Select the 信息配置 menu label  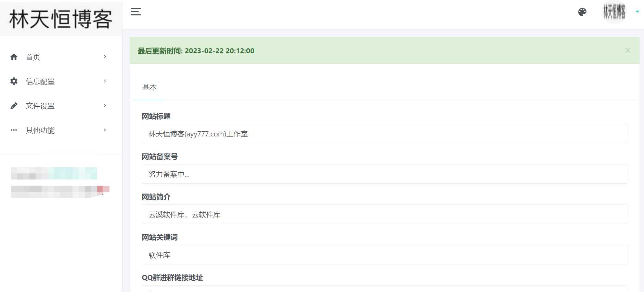(40, 81)
